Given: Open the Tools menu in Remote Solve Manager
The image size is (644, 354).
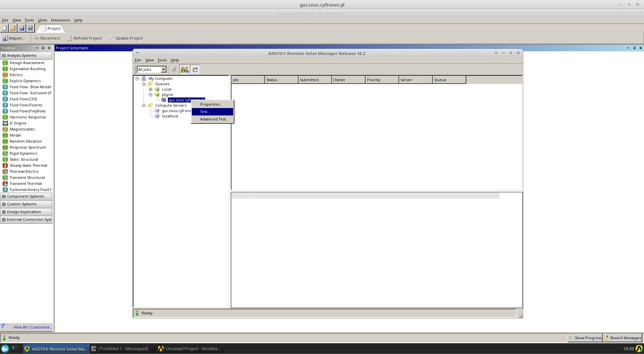Looking at the screenshot, I should click(x=162, y=60).
